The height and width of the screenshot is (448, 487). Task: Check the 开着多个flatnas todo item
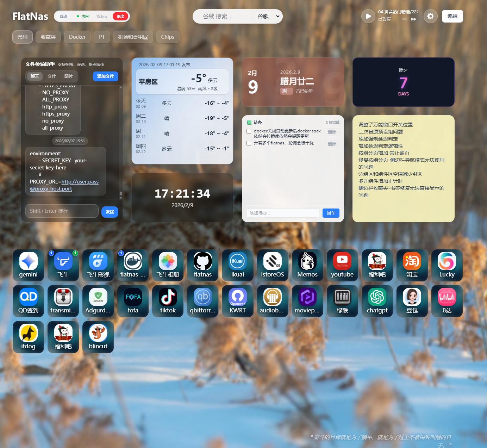(249, 143)
